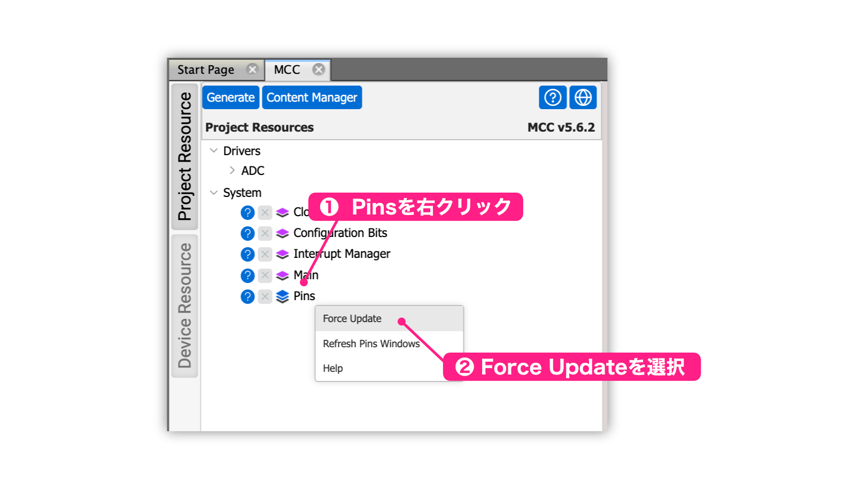Click remove X icon for Main
Screen dimensions: 868x489
point(265,276)
